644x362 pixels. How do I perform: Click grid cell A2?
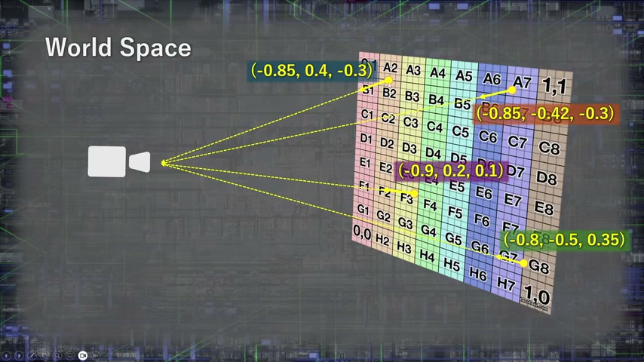[390, 67]
